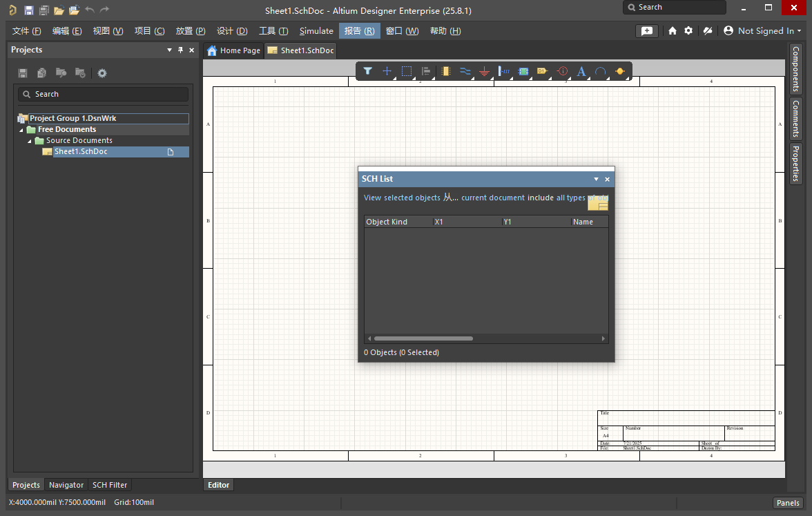
Task: Click the 'current document' link in SCH List
Action: (x=493, y=198)
